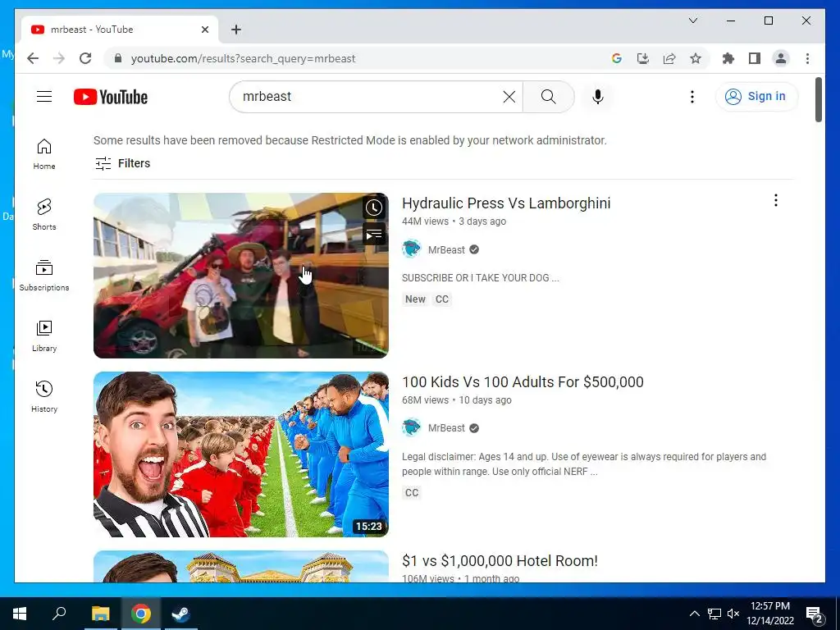Image resolution: width=840 pixels, height=630 pixels.
Task: Reload the page in Chrome
Action: [x=85, y=58]
